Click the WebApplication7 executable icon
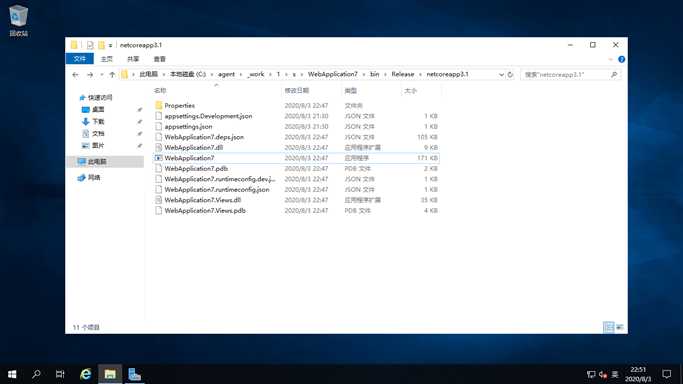The image size is (683, 384). (159, 158)
